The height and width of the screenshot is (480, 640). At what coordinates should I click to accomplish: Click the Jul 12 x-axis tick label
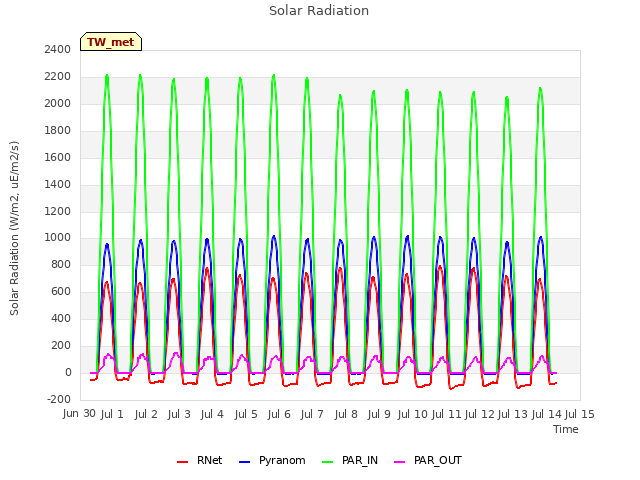[x=480, y=414]
